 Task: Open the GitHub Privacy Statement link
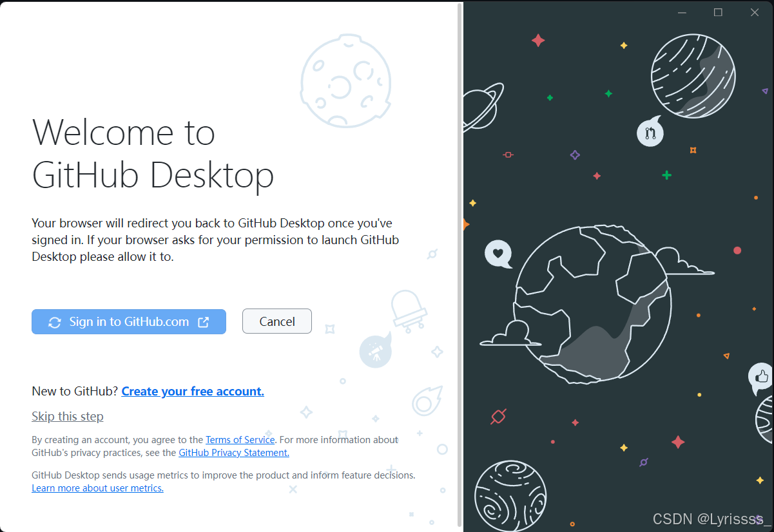pyautogui.click(x=234, y=453)
